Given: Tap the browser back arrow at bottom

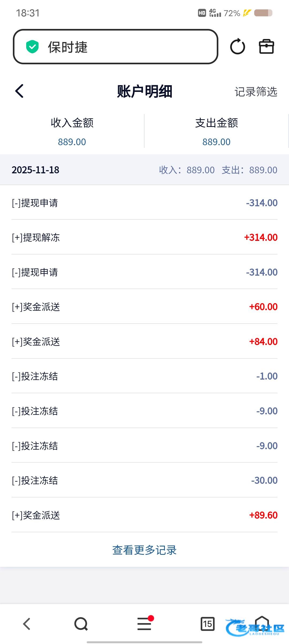Looking at the screenshot, I should click(27, 624).
